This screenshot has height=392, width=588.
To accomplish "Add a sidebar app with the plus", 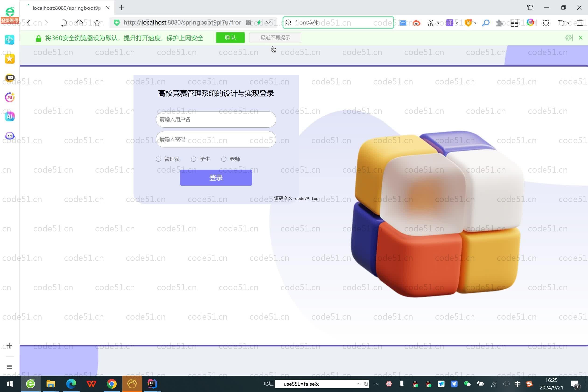I will [x=9, y=346].
